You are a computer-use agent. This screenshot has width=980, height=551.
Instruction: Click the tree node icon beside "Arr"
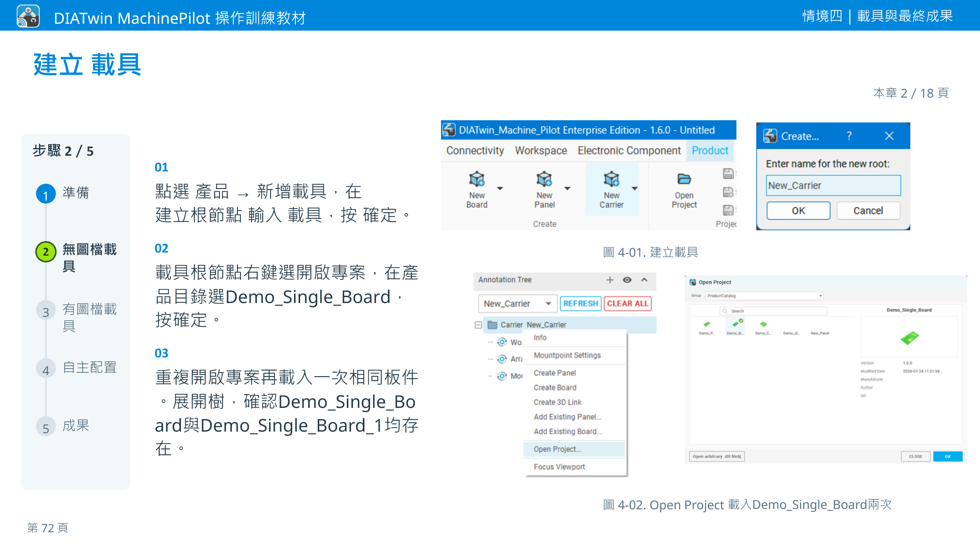pos(502,359)
